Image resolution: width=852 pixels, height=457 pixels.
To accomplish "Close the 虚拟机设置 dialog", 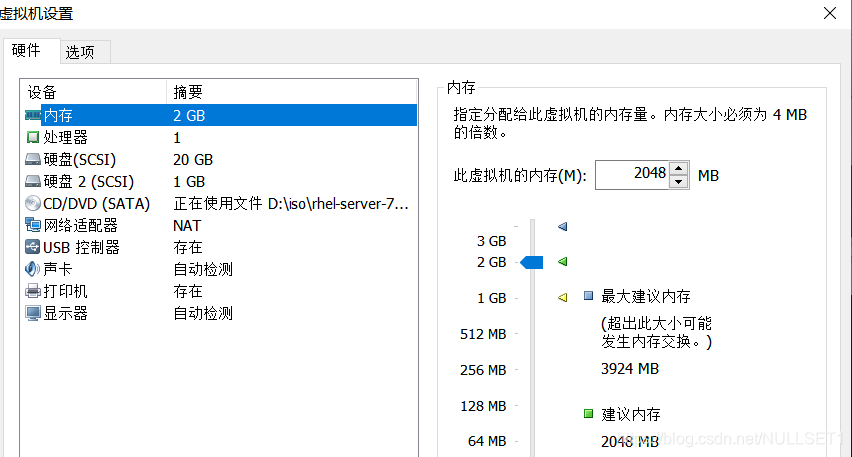I will click(830, 13).
